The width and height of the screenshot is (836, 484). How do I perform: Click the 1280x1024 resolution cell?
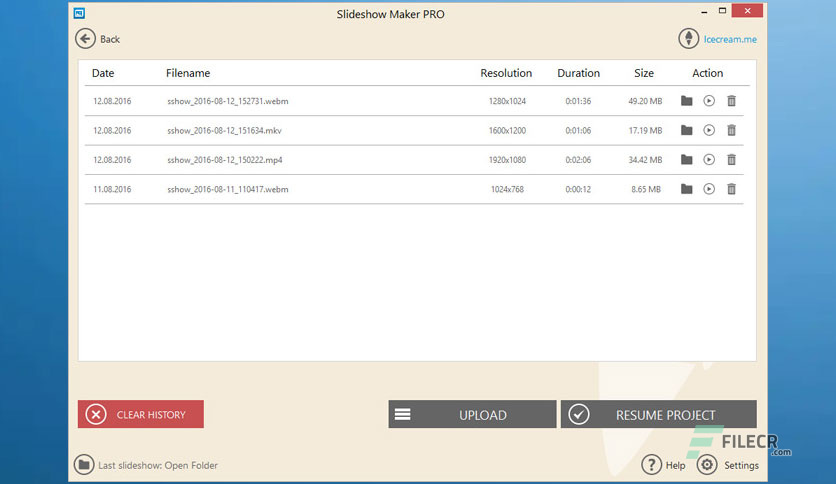[x=507, y=101]
